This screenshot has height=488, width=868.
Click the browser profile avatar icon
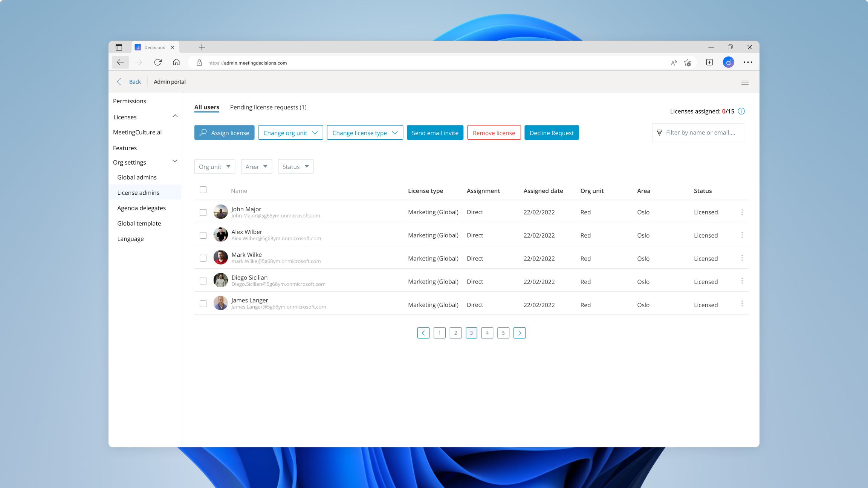(729, 62)
